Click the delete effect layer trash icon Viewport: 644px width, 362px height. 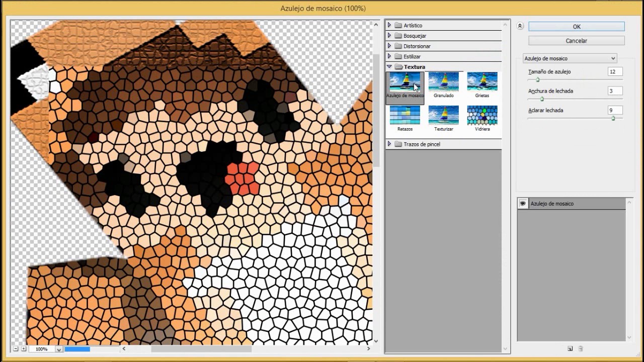pos(581,348)
